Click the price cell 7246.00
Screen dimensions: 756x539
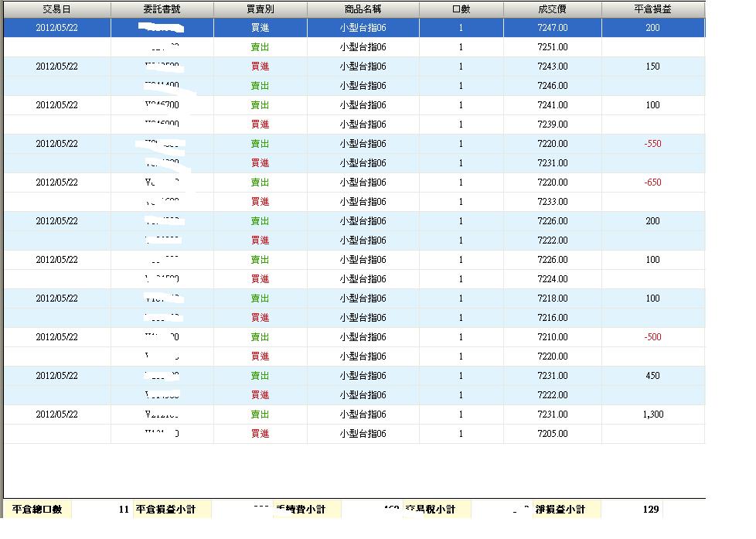553,86
